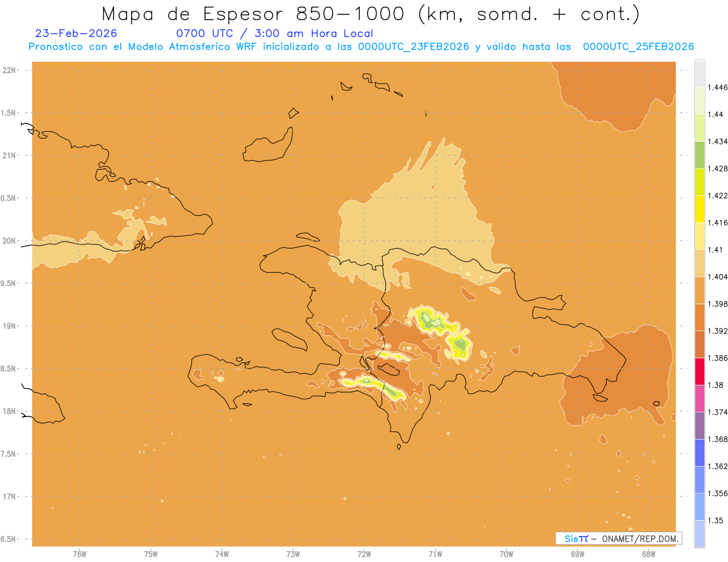728x562 pixels.
Task: Click the longitude label "74W"
Action: [222, 554]
